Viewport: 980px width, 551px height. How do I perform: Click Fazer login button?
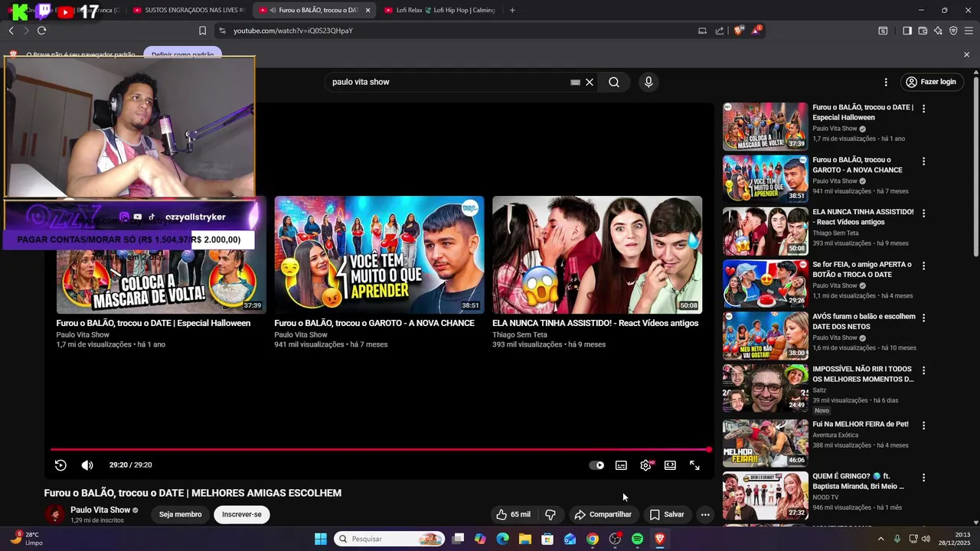coord(931,82)
